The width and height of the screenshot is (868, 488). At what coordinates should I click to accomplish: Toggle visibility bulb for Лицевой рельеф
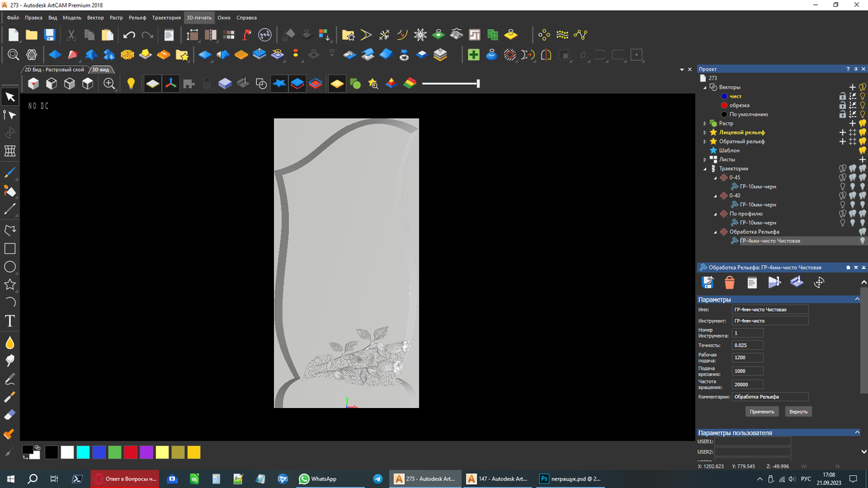click(x=863, y=132)
